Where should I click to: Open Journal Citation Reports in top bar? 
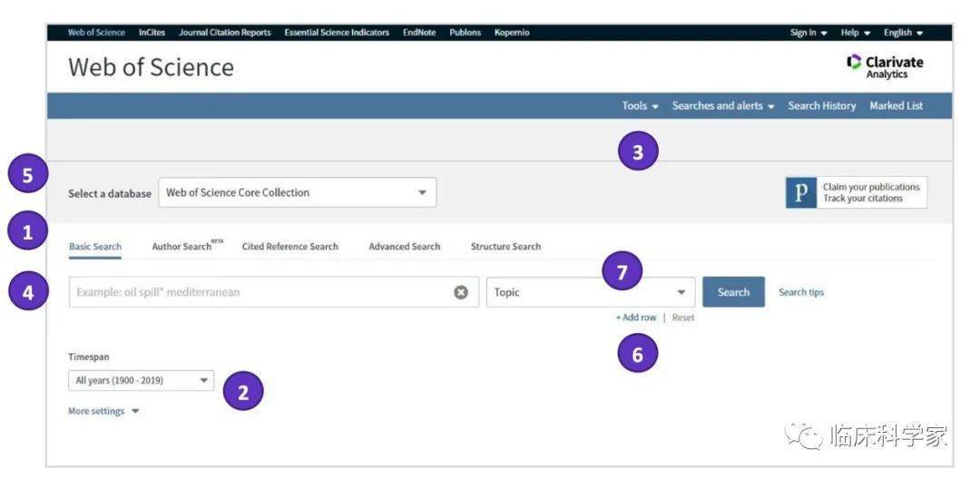[224, 33]
